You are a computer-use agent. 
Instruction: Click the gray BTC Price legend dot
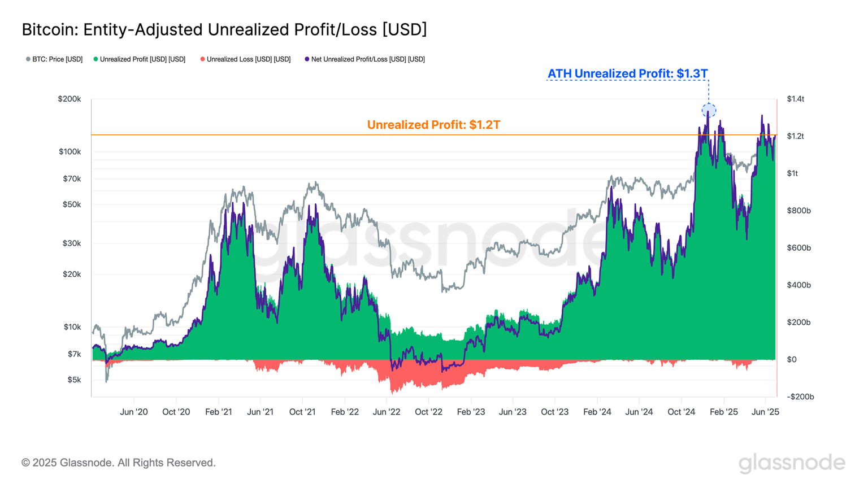(28, 59)
